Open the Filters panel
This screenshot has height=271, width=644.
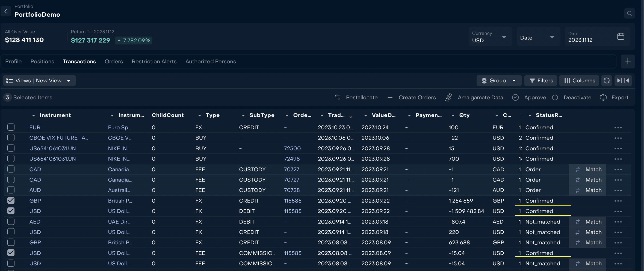point(541,80)
